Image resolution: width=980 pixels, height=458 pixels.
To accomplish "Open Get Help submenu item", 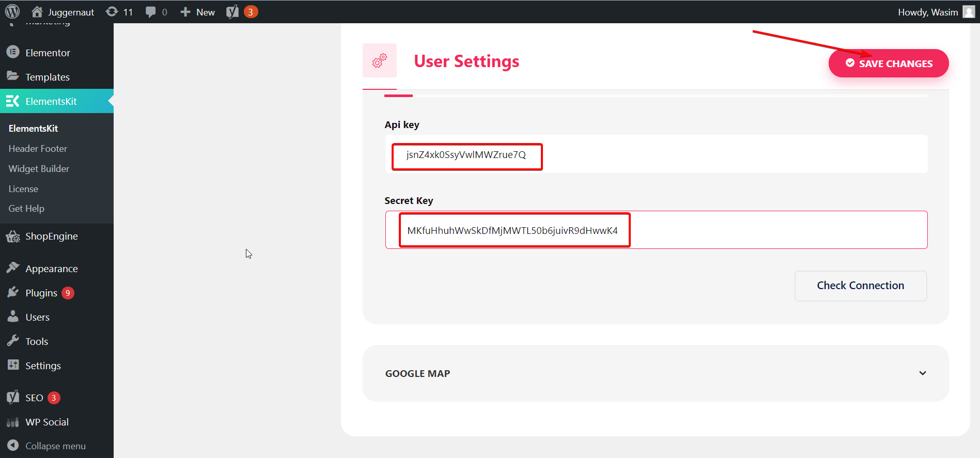I will [x=26, y=209].
